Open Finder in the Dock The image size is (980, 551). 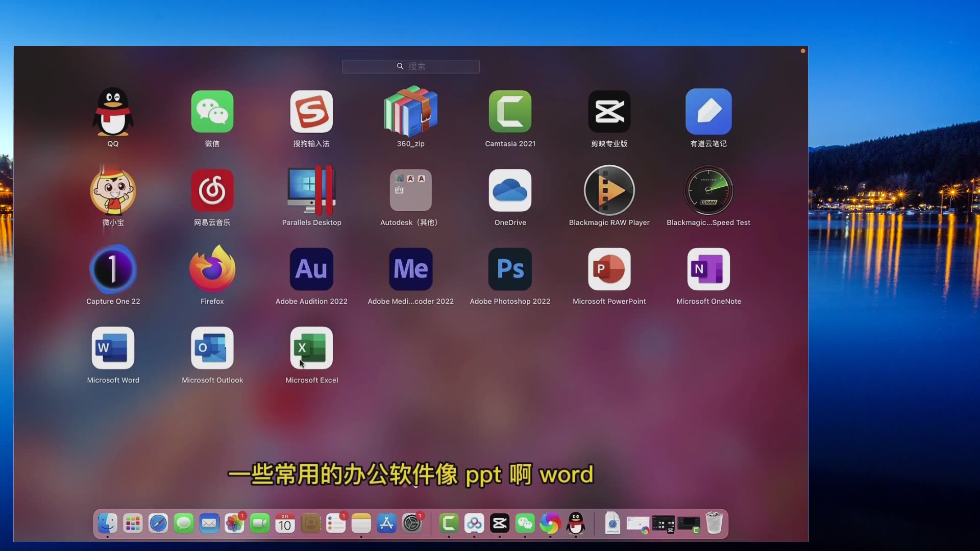[x=108, y=523]
